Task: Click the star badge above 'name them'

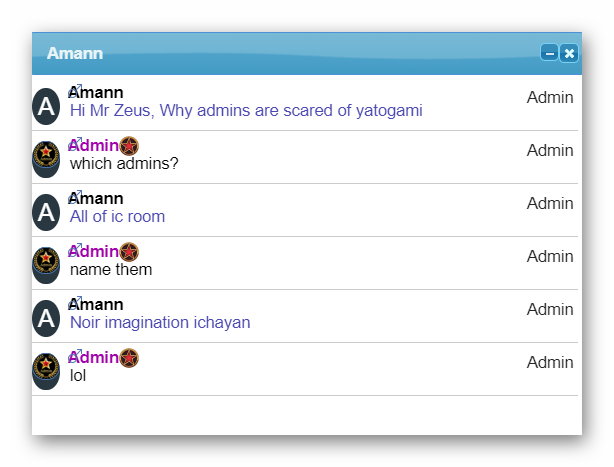Action: (129, 252)
